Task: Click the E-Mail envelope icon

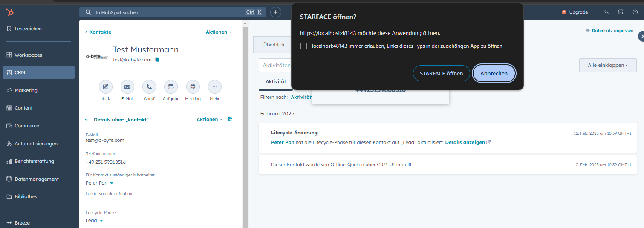Action: [x=127, y=87]
